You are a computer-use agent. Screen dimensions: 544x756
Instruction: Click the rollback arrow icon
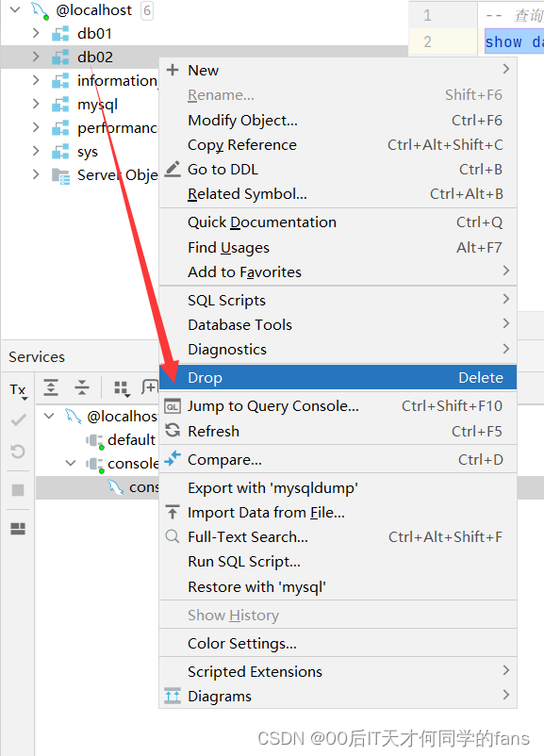[18, 452]
